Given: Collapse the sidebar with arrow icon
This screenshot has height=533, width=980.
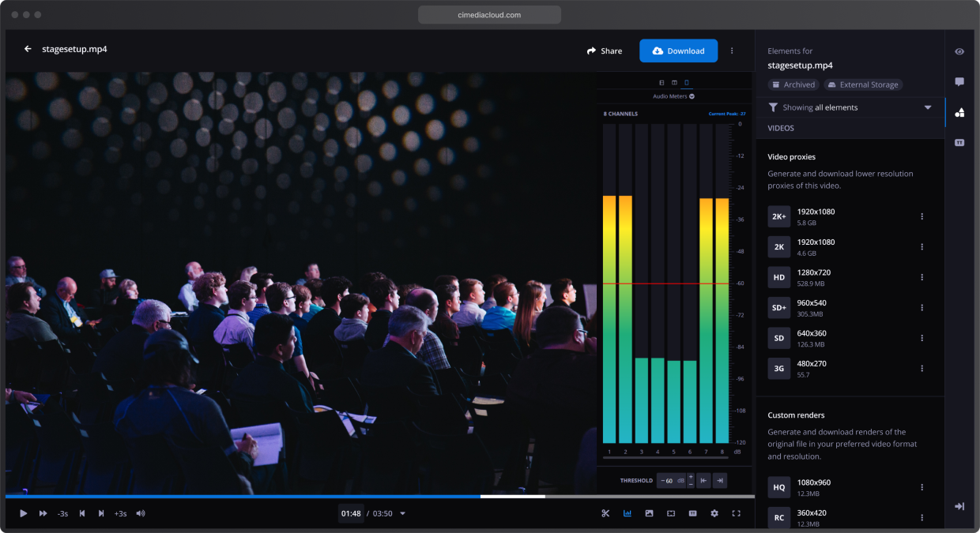Looking at the screenshot, I should click(x=959, y=506).
